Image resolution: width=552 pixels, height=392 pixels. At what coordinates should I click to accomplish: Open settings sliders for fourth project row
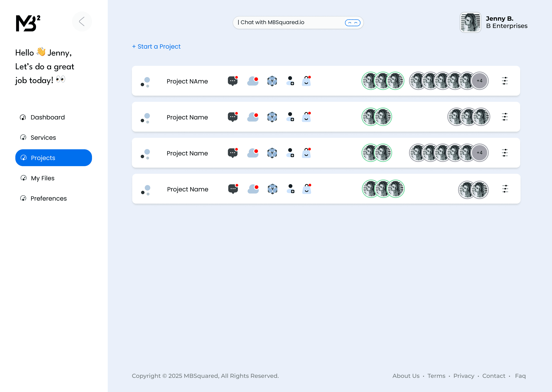click(x=505, y=189)
